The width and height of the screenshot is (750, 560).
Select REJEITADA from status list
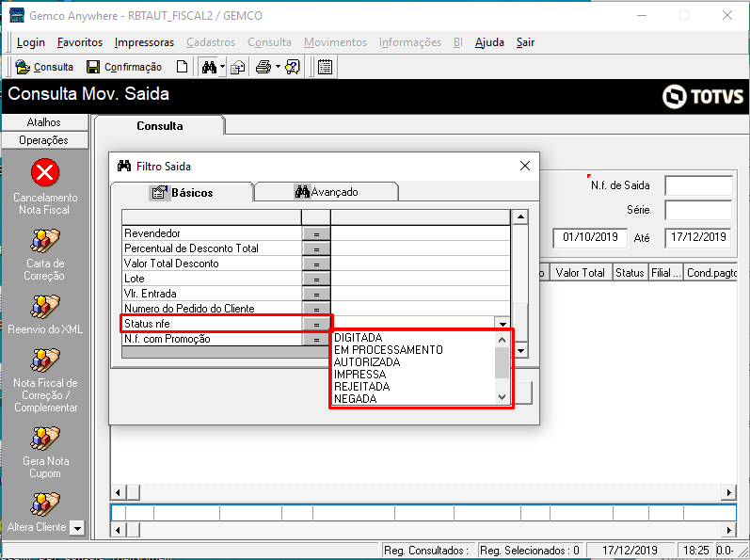point(361,387)
